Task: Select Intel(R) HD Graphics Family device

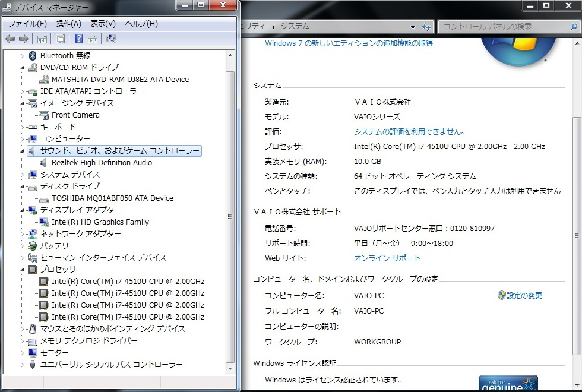Action: [100, 222]
